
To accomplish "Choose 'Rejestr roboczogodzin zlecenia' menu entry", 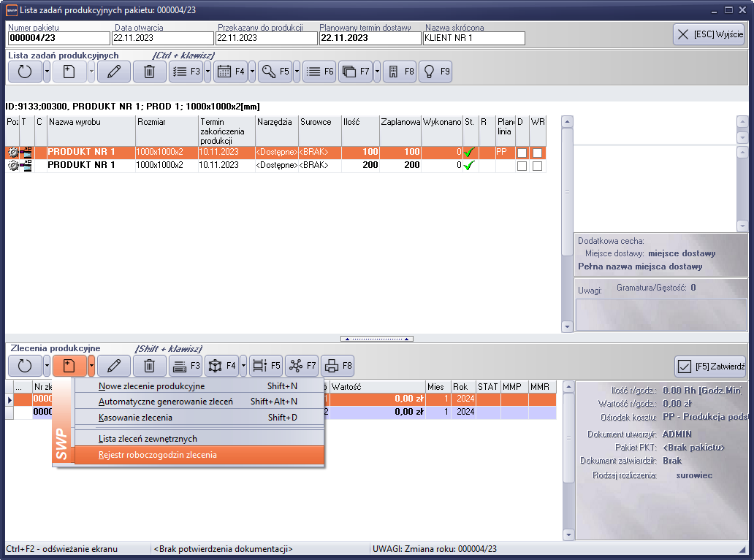I will click(157, 455).
